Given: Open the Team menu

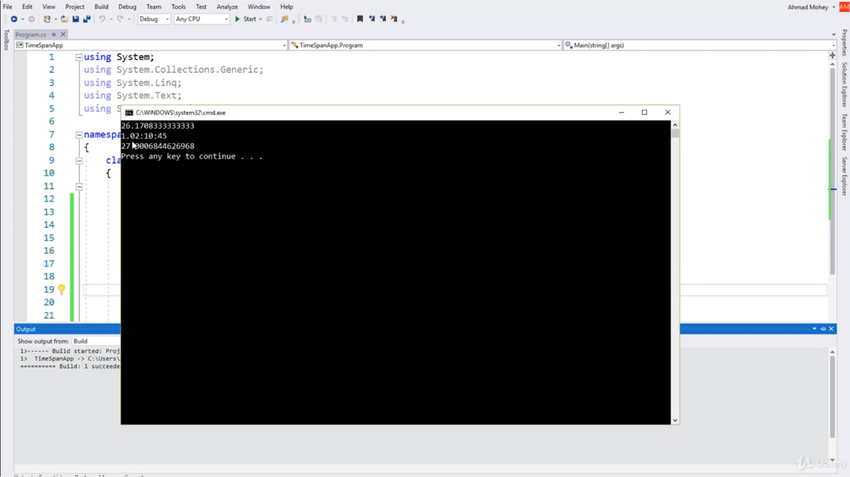Looking at the screenshot, I should [x=154, y=7].
